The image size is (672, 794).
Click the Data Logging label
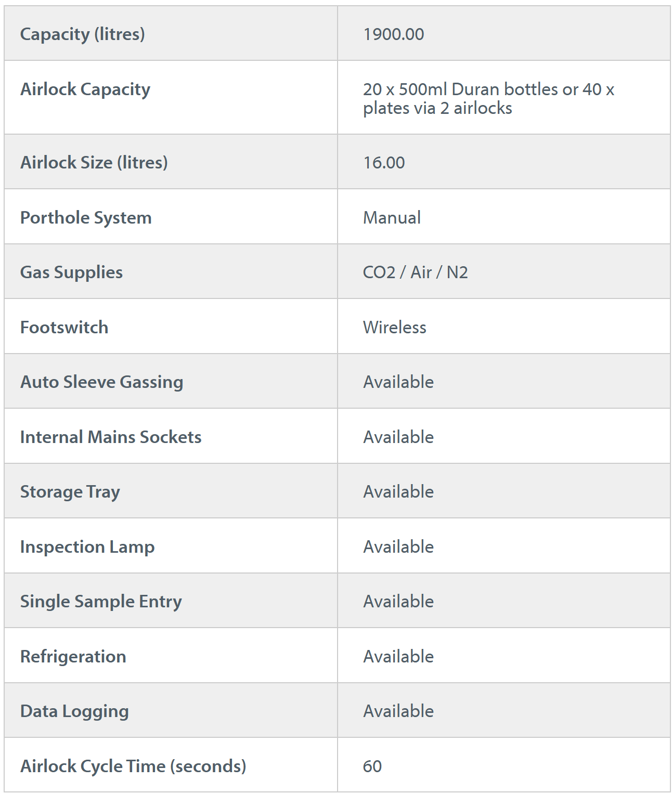click(74, 711)
